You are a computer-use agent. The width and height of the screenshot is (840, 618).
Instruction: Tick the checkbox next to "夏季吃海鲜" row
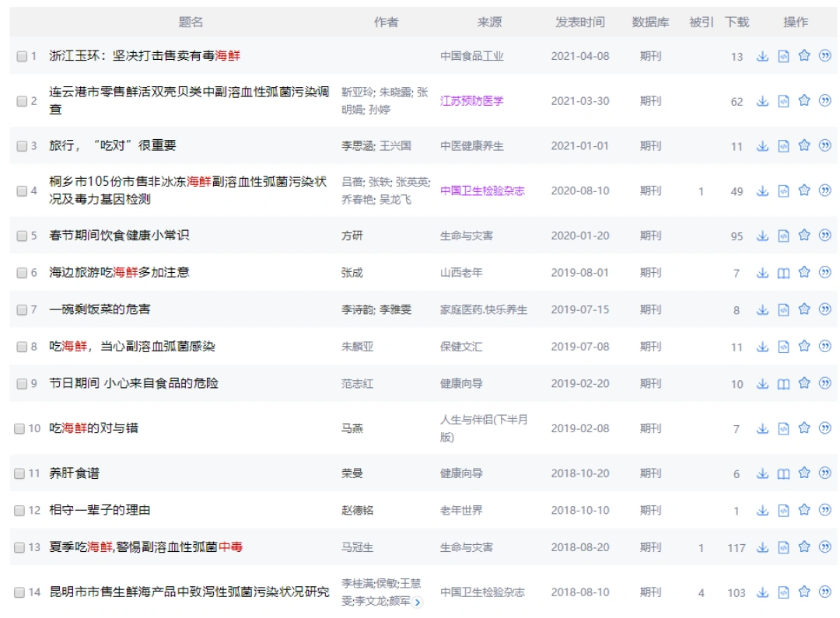click(22, 547)
